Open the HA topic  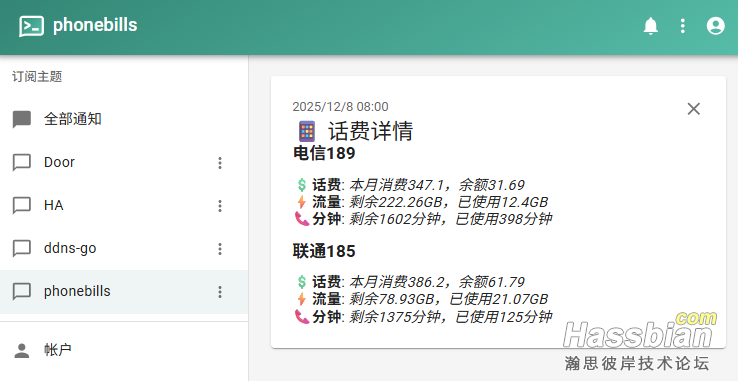[124, 206]
